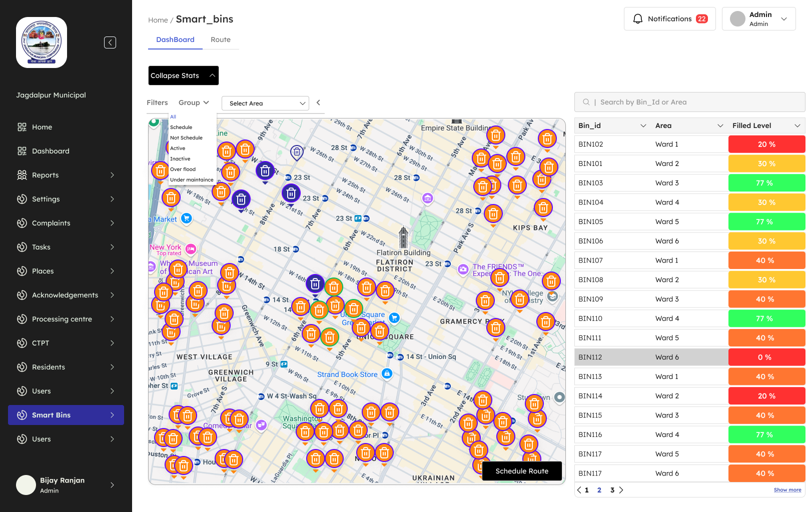Viewport: 812px width, 512px height.
Task: Click the Search by Bin_Id field
Action: 690,102
